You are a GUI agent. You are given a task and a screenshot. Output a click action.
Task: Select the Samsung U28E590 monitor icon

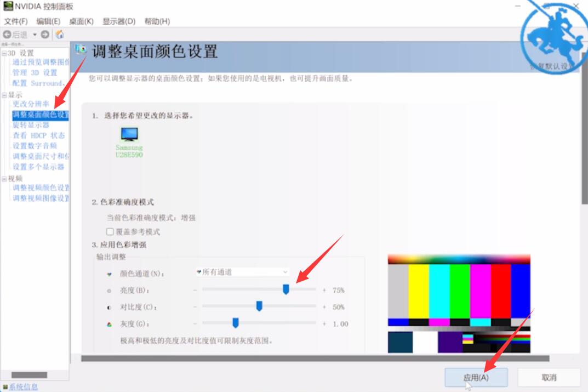click(x=129, y=134)
